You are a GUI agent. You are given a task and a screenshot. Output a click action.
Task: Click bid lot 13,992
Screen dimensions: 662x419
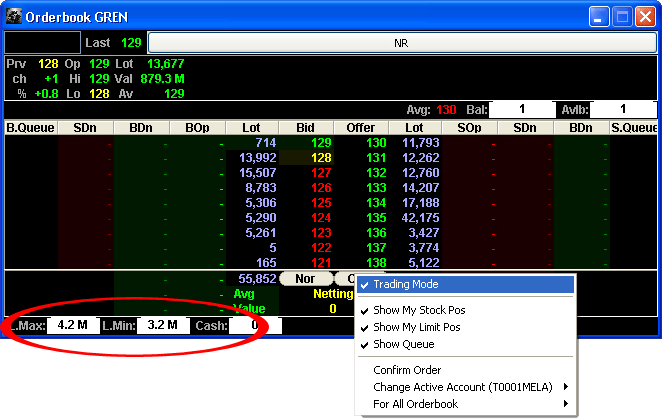tap(258, 158)
